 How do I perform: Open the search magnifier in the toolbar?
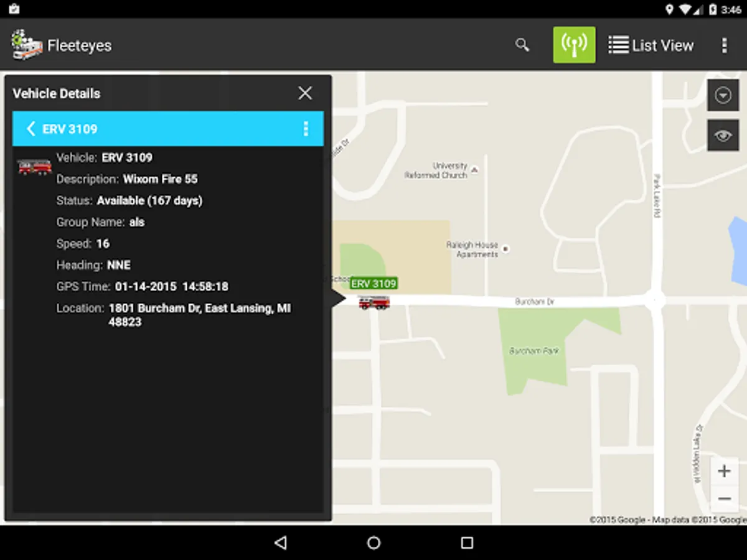click(522, 45)
